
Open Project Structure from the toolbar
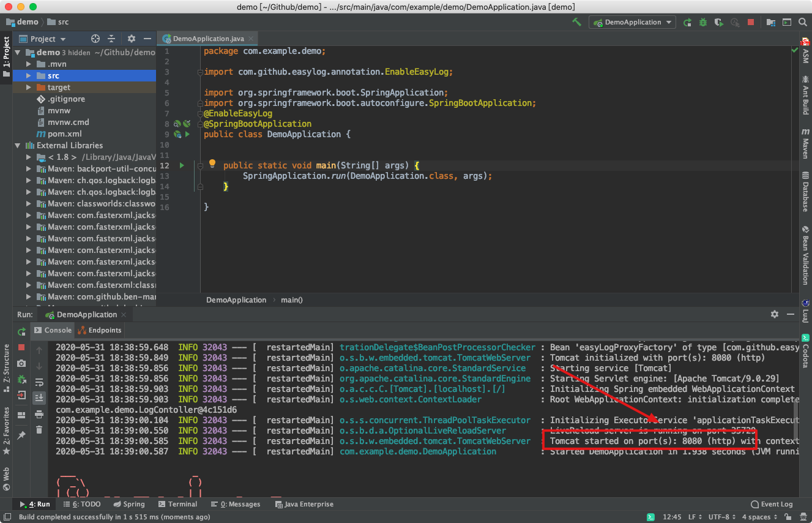coord(771,22)
